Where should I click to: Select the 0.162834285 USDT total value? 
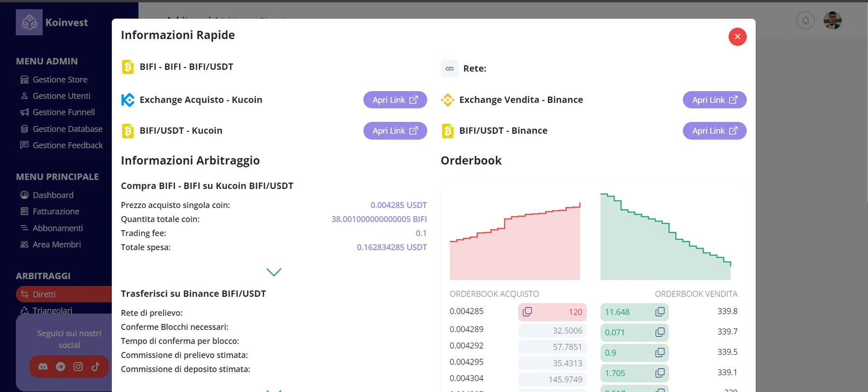point(392,247)
